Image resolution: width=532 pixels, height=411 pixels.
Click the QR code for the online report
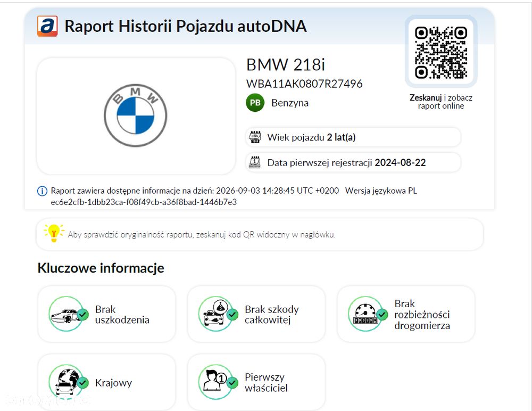click(440, 52)
